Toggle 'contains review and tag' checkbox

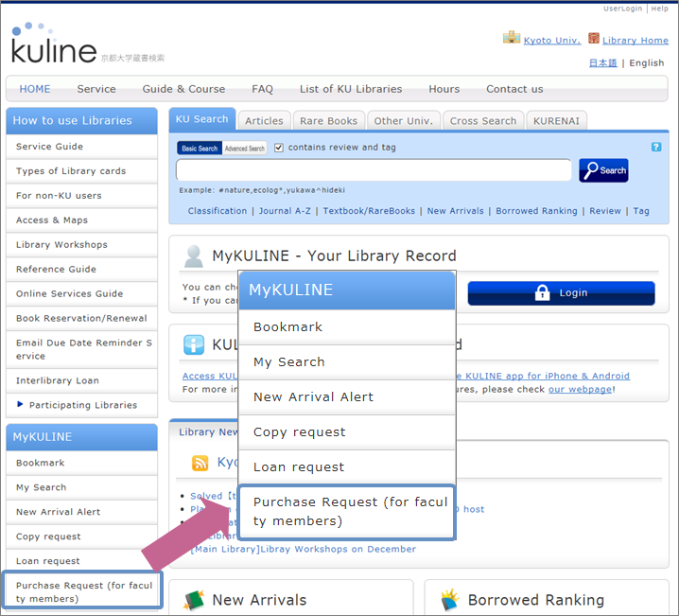(279, 148)
